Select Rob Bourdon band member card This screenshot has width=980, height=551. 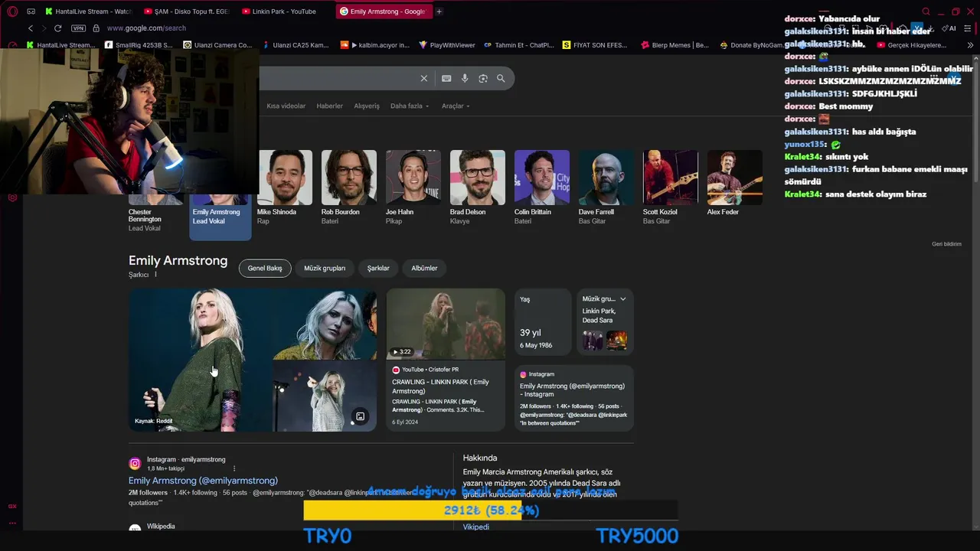pyautogui.click(x=349, y=187)
